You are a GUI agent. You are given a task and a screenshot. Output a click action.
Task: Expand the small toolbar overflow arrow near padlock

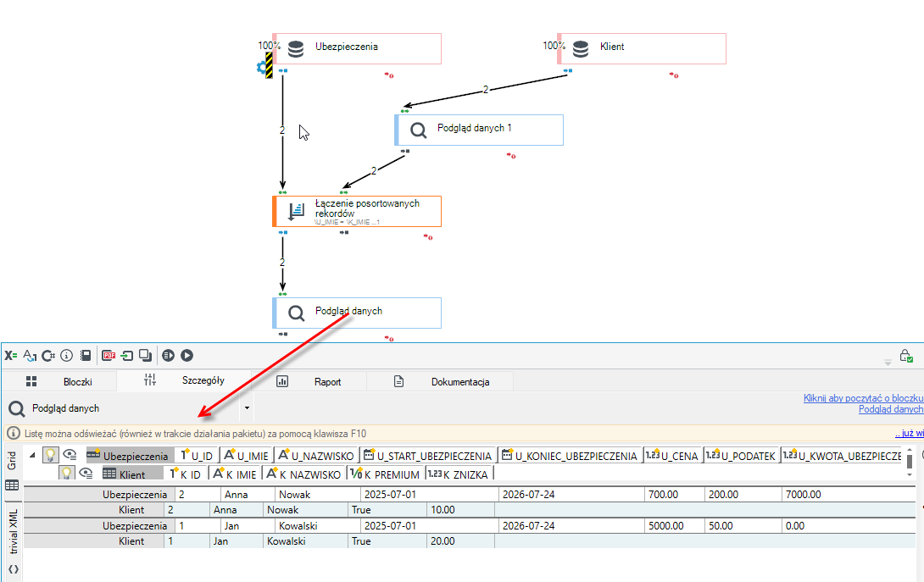click(888, 363)
